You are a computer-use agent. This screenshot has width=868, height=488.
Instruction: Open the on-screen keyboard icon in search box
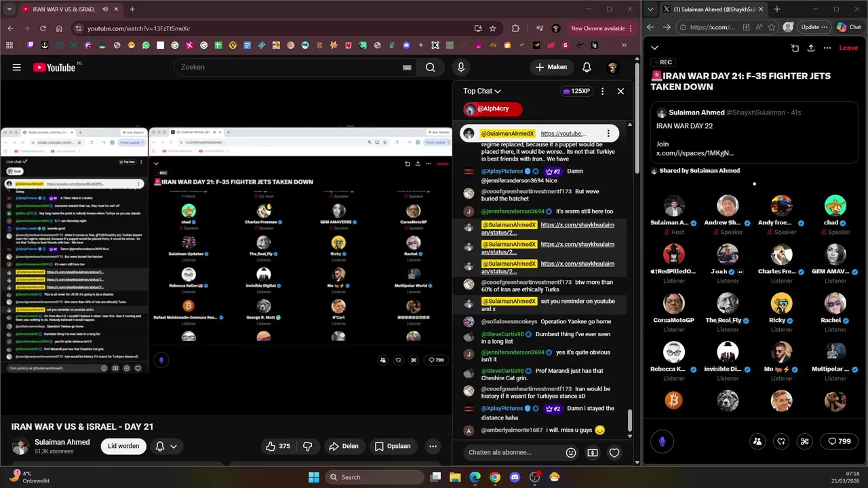click(x=407, y=67)
